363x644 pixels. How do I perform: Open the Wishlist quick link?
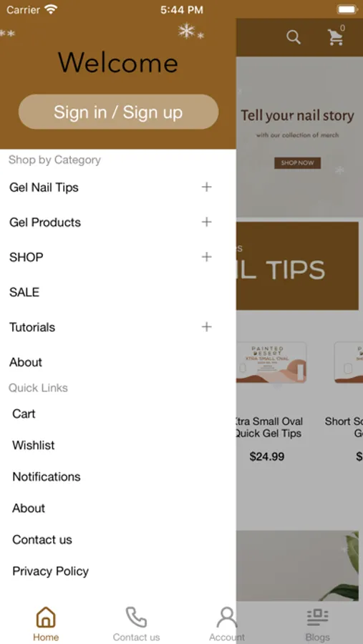(34, 445)
